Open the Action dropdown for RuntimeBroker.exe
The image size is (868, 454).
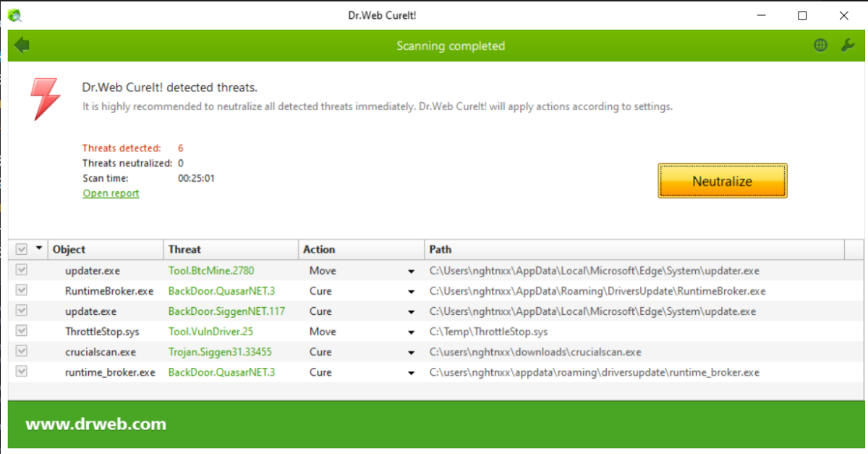pos(412,292)
